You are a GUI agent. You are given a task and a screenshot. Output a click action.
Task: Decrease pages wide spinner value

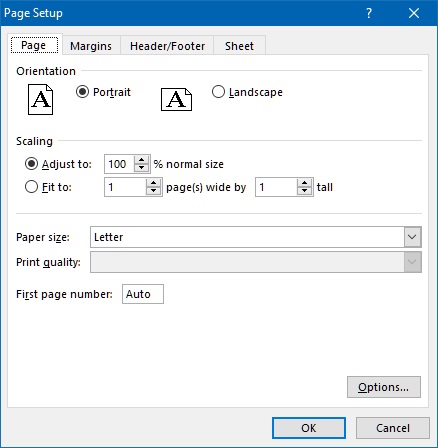click(153, 191)
